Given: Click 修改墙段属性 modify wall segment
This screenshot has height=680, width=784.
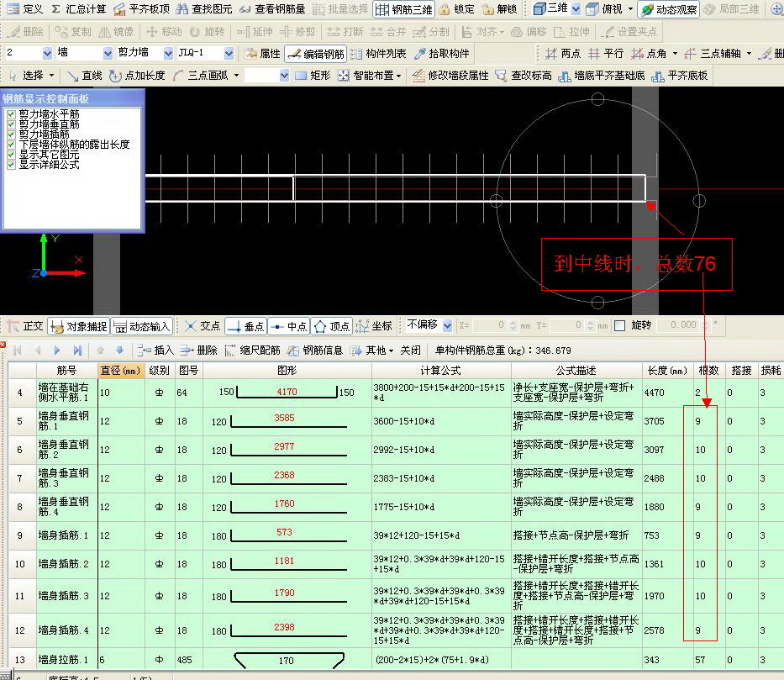Looking at the screenshot, I should pos(450,75).
